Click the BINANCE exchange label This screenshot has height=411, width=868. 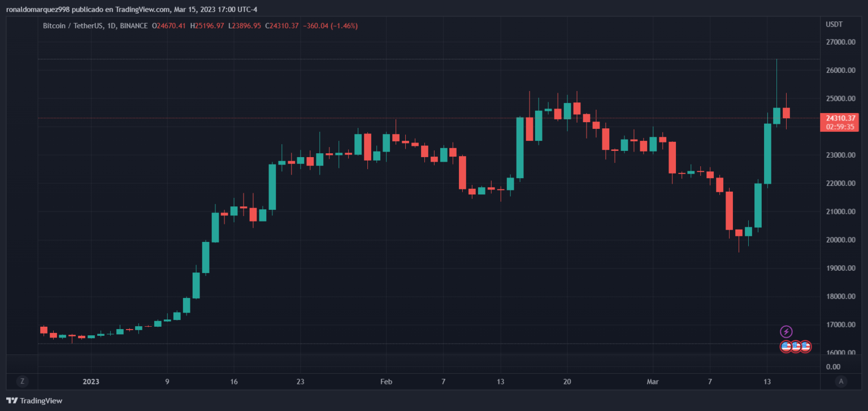click(x=134, y=26)
